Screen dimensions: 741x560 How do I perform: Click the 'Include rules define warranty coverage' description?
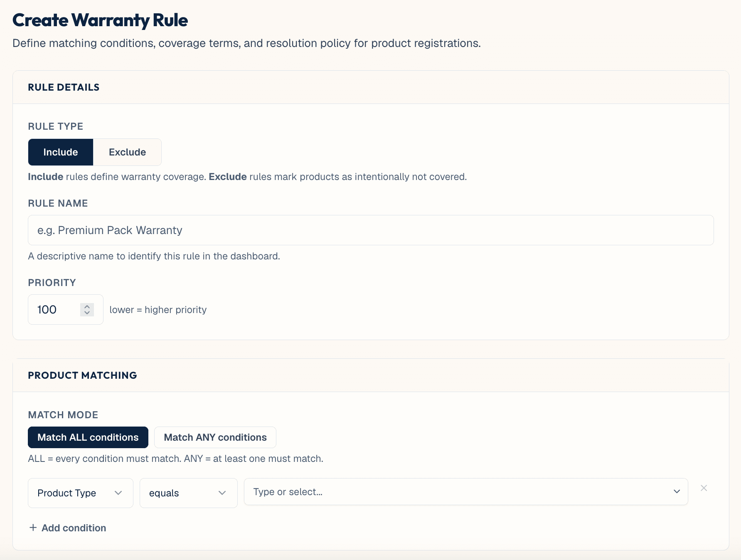pyautogui.click(x=247, y=177)
